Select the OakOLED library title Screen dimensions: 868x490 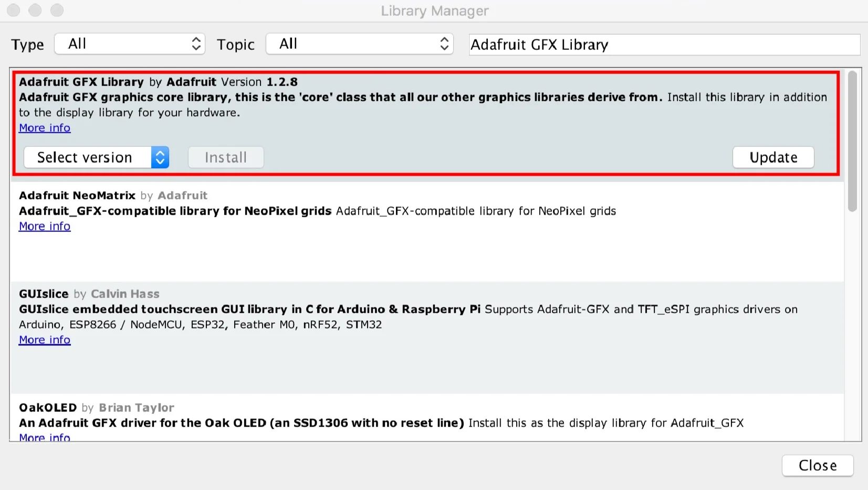click(48, 408)
